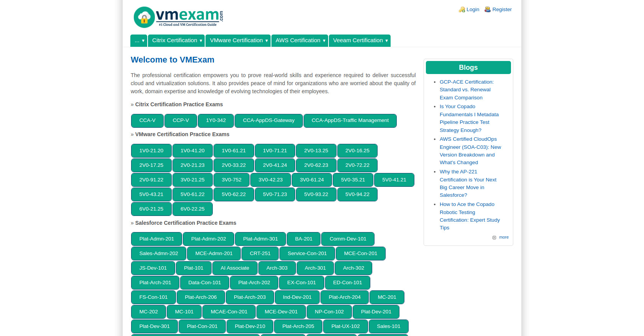Open the Plat-Admn-201 Salesforce exam
This screenshot has width=644, height=336.
point(156,239)
